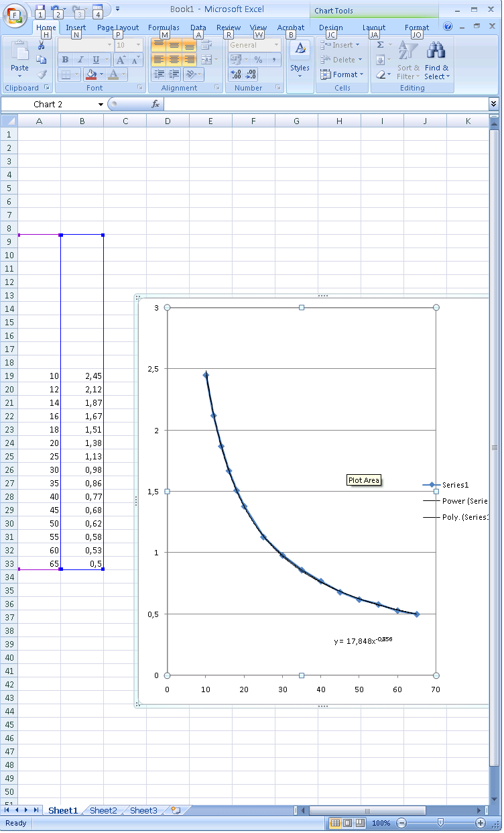The image size is (504, 833).
Task: Switch to Page Layout view in status bar
Action: [x=348, y=823]
